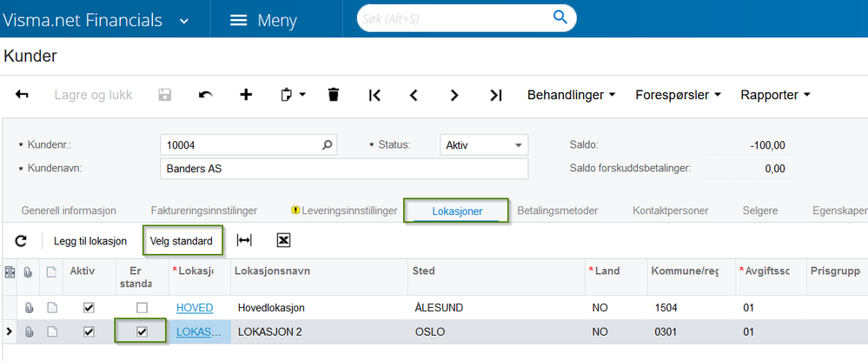Expand the Rapporter dropdown menu

click(774, 95)
